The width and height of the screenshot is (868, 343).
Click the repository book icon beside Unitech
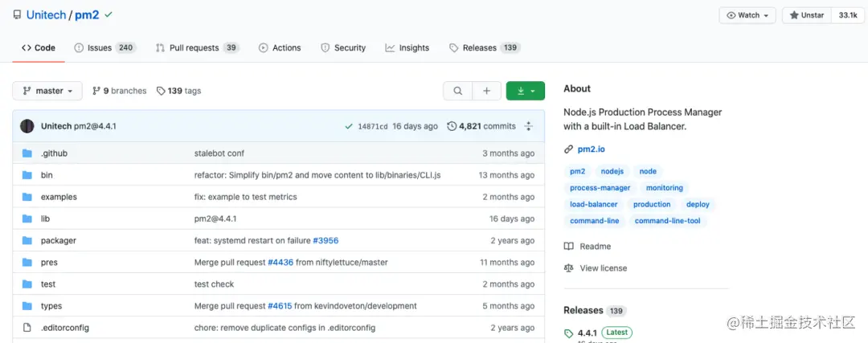point(17,15)
